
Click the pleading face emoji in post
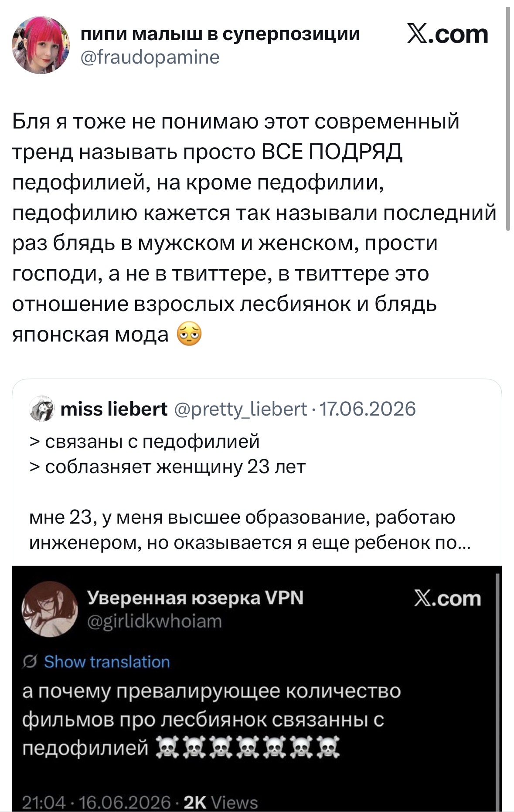click(189, 335)
